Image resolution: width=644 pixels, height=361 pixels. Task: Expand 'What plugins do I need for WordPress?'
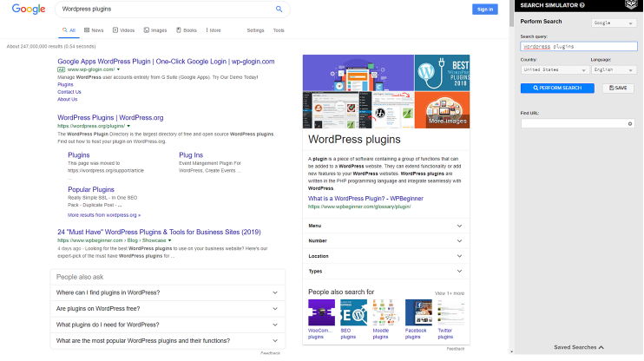point(168,325)
